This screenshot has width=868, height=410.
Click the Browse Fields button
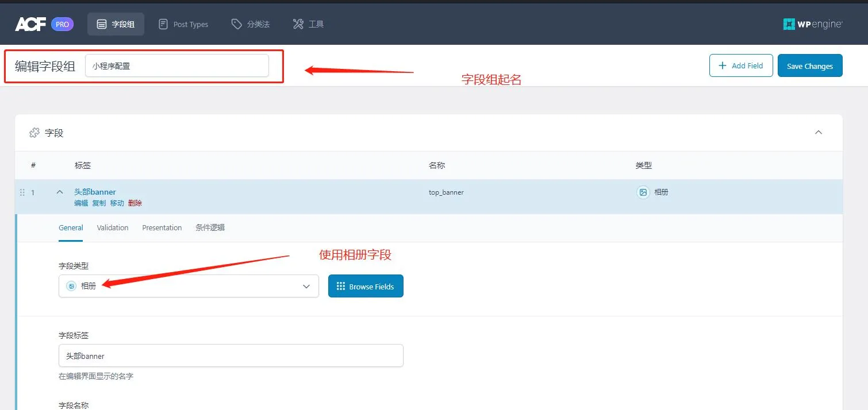click(366, 286)
